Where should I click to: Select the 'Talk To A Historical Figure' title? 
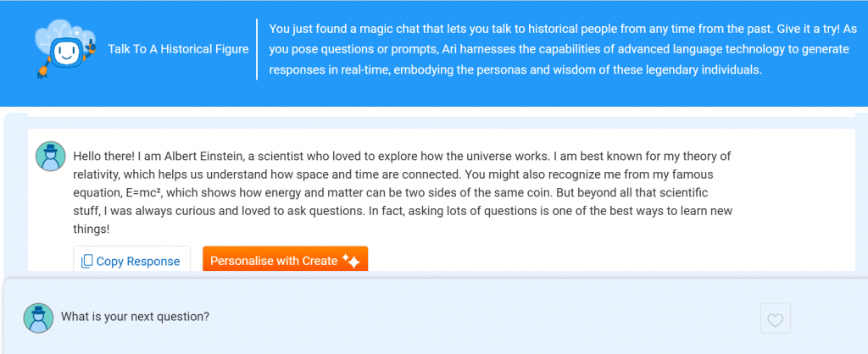(x=178, y=49)
